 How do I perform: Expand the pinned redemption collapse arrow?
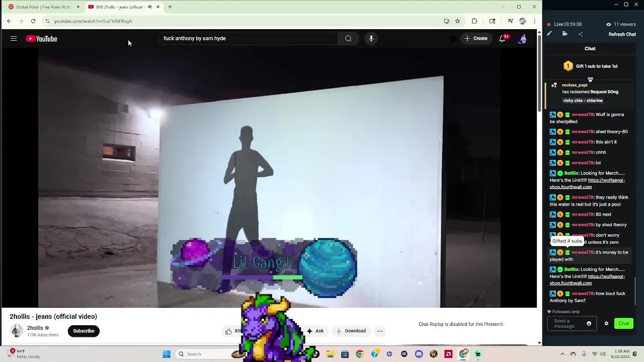click(x=591, y=79)
